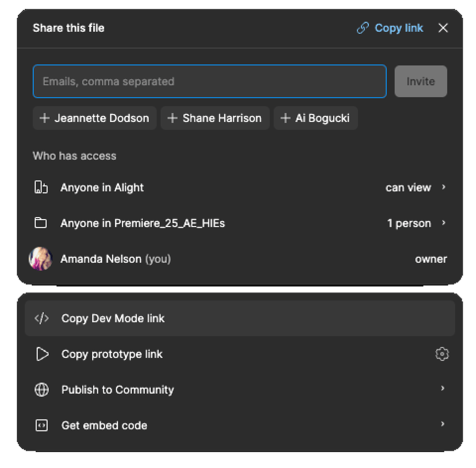Select Copy Dev Mode link
This screenshot has height=468, width=476.
pyautogui.click(x=113, y=318)
